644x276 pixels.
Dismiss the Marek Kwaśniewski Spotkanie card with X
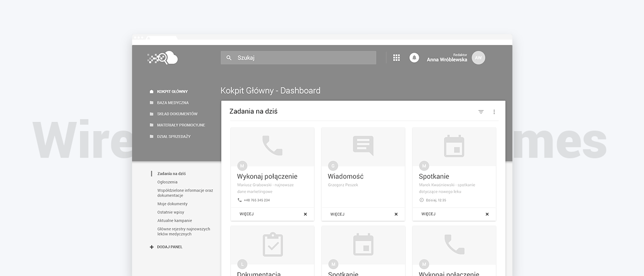[x=487, y=214]
